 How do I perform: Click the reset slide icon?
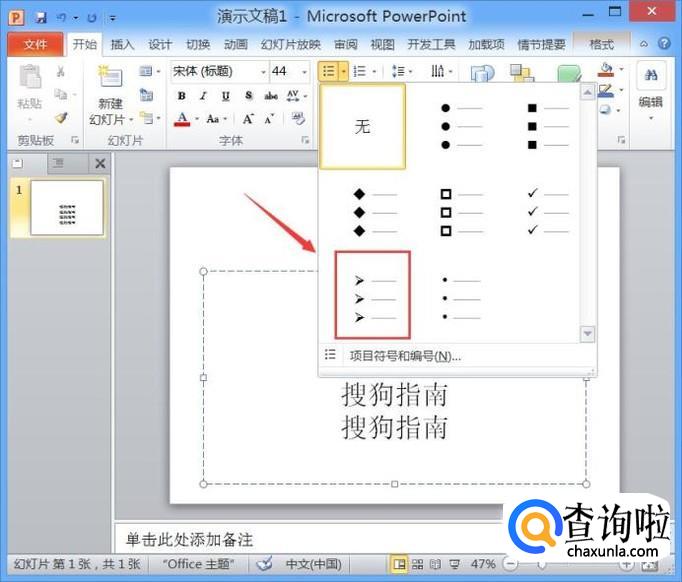pyautogui.click(x=146, y=94)
